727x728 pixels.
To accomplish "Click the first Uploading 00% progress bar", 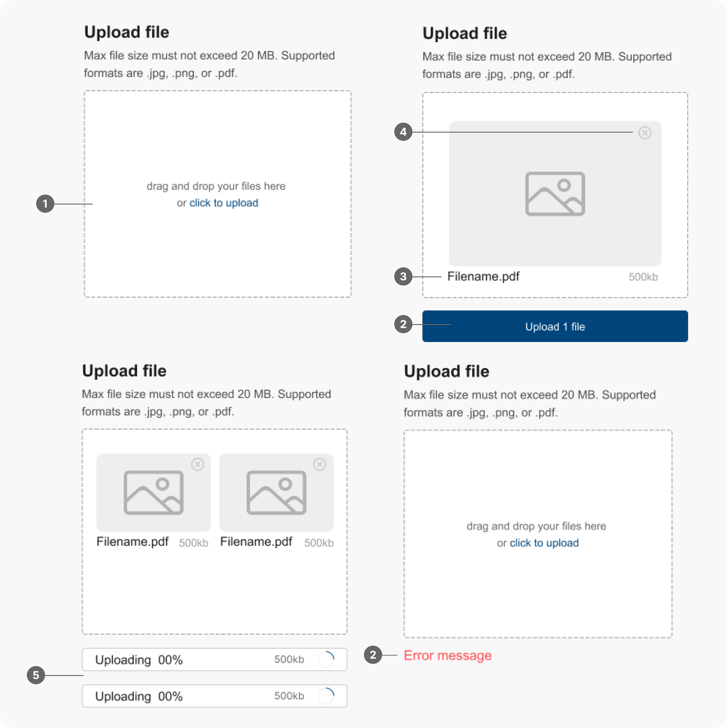I will (x=214, y=659).
